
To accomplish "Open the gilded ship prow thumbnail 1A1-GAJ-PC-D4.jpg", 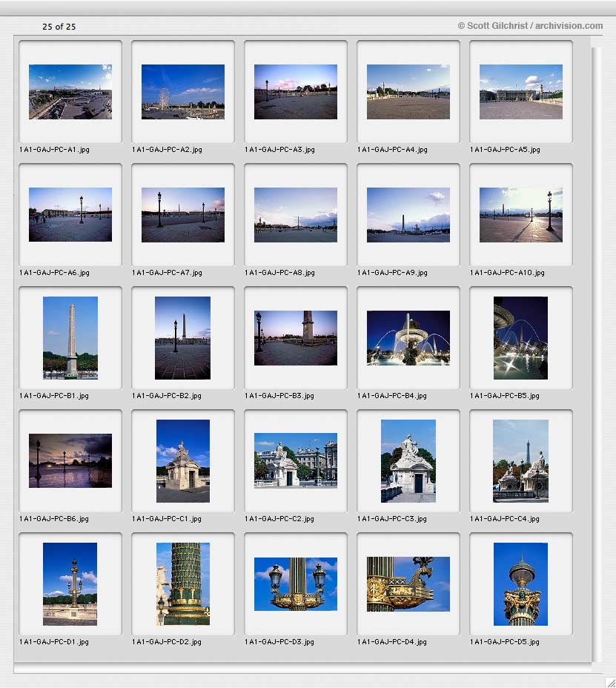I will pyautogui.click(x=408, y=584).
